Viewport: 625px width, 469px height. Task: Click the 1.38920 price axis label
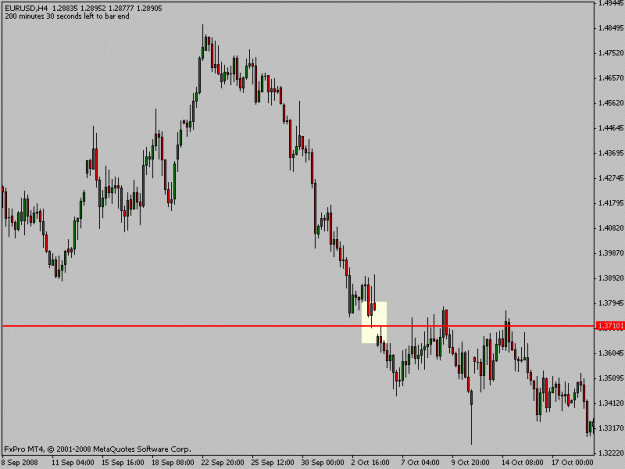pyautogui.click(x=611, y=278)
